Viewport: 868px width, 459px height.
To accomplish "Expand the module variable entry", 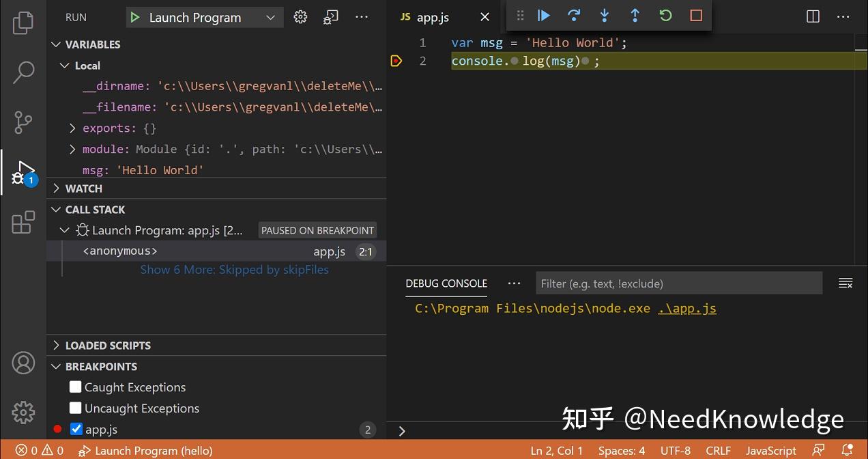I will (72, 149).
